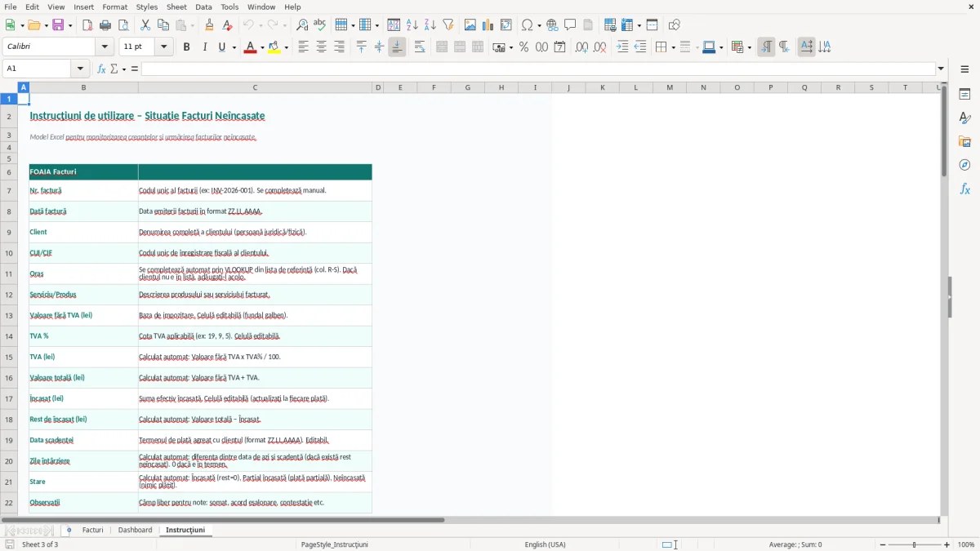Viewport: 980px width, 551px height.
Task: Toggle Align Left
Action: (x=303, y=47)
